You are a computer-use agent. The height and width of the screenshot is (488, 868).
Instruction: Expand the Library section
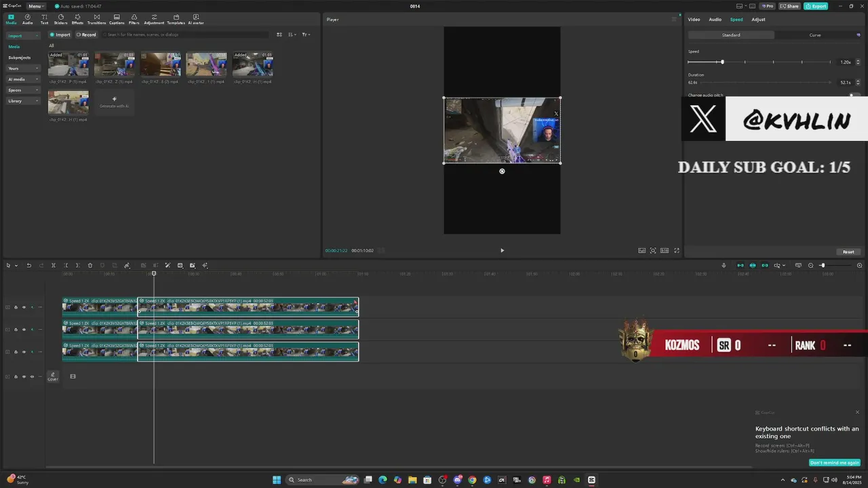[24, 101]
